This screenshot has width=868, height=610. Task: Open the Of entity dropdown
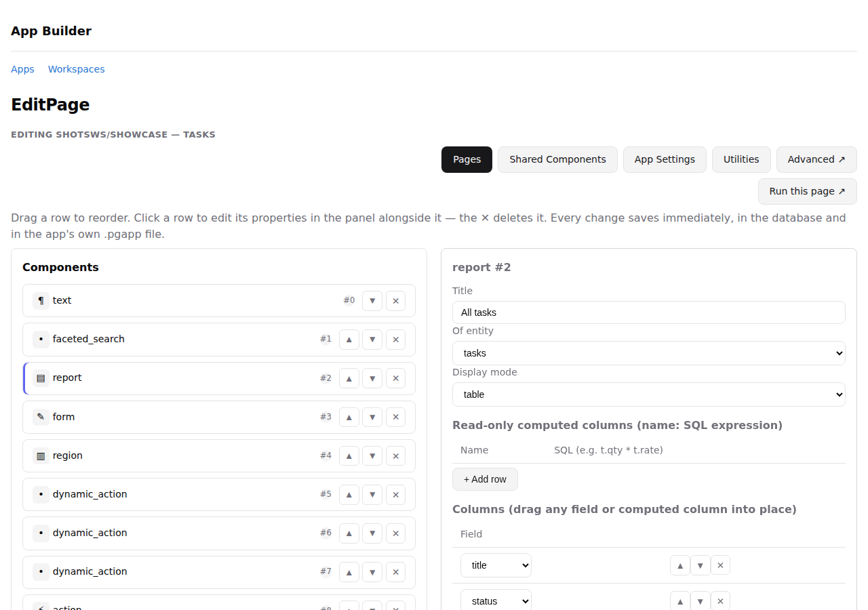(649, 353)
